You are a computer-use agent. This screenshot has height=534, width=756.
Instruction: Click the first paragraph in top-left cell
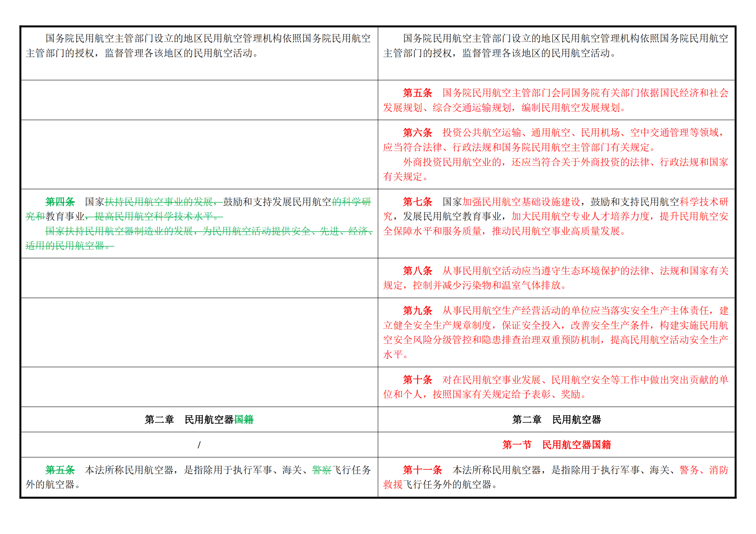pyautogui.click(x=198, y=46)
